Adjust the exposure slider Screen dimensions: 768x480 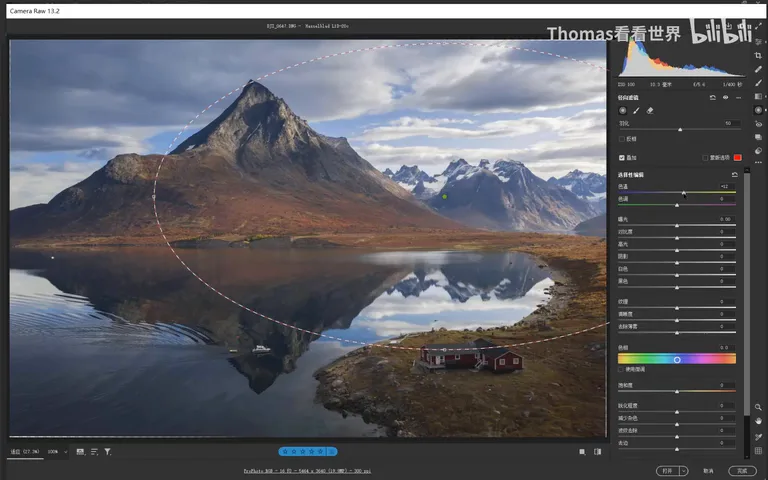point(677,225)
